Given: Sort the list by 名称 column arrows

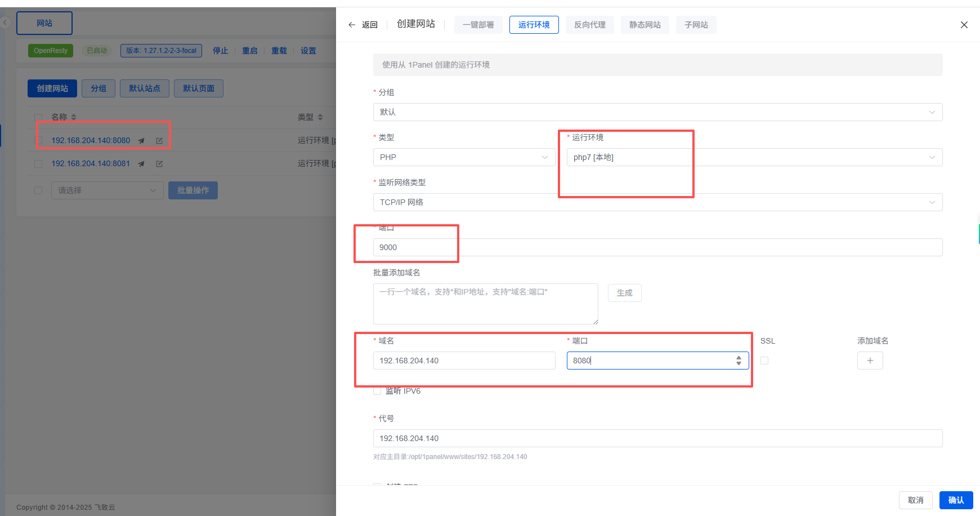Looking at the screenshot, I should 74,117.
